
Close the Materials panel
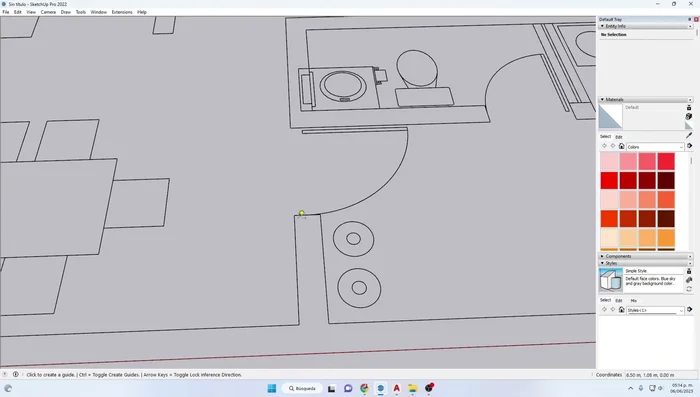(690, 100)
